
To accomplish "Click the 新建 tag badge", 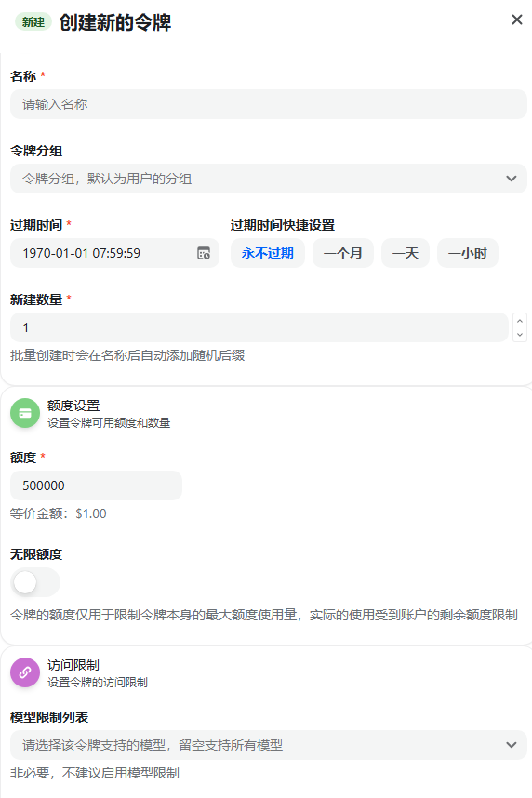I will 33,22.
